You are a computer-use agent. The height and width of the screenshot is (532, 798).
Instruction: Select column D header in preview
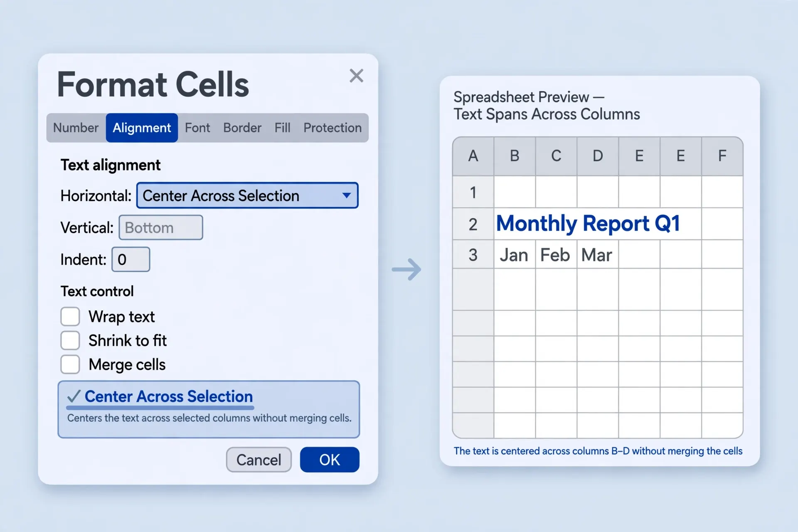tap(598, 156)
